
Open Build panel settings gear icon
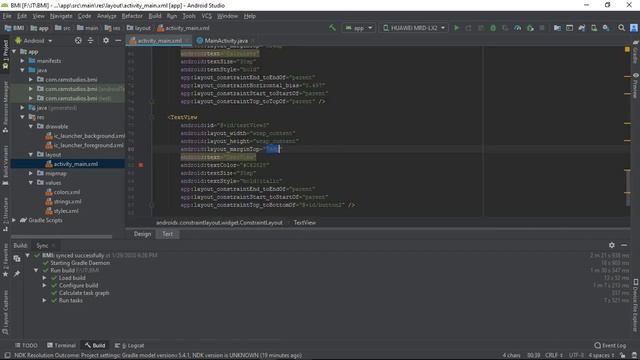tap(611, 245)
